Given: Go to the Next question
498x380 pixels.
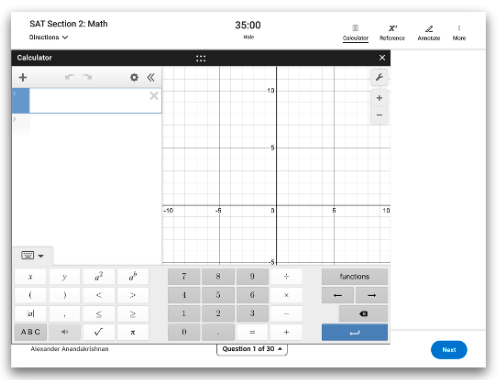Looking at the screenshot, I should coord(449,350).
